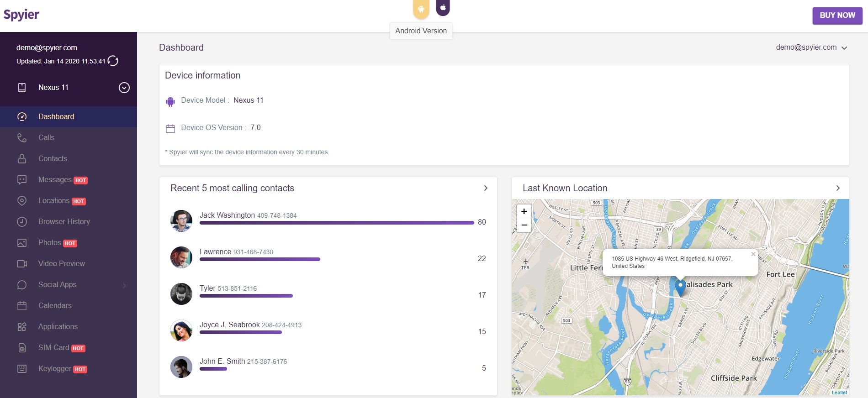
Task: Select Video Preview menu item
Action: tap(69, 264)
